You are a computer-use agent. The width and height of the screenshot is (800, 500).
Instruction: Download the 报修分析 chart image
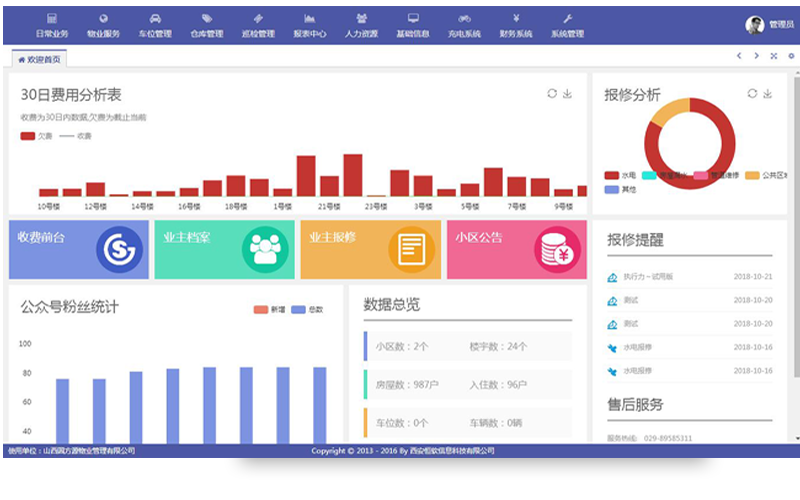[768, 94]
